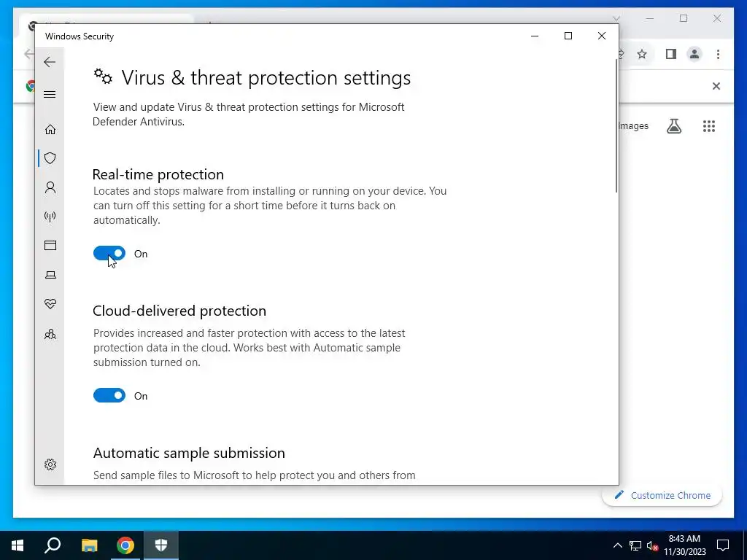Open taskbar Search magnifier
747x560 pixels.
point(53,545)
